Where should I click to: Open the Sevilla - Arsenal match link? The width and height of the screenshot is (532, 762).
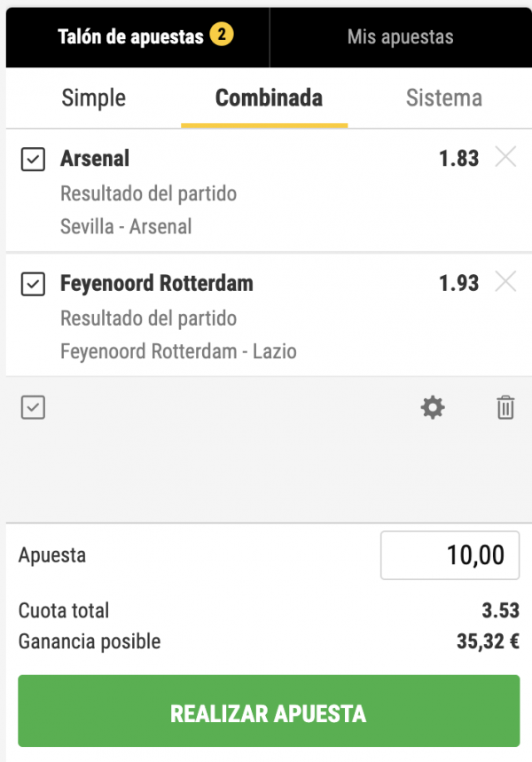pyautogui.click(x=126, y=226)
